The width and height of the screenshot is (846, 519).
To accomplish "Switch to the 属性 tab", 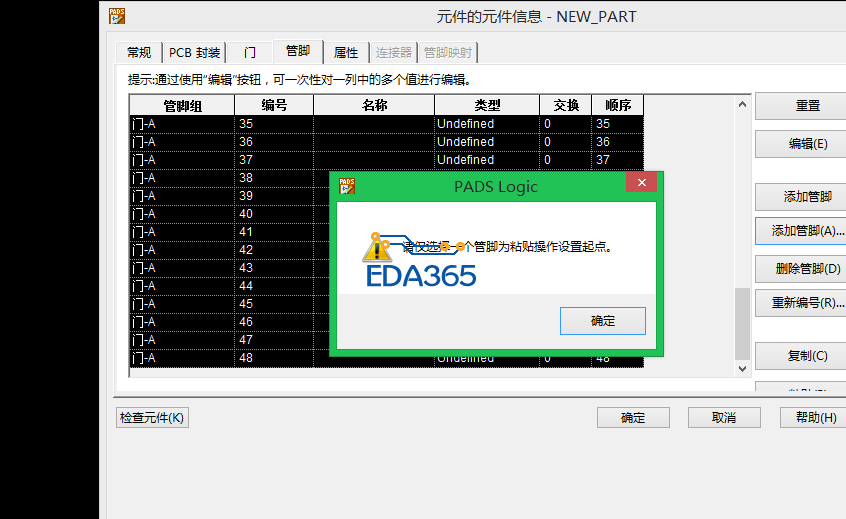I will click(346, 52).
